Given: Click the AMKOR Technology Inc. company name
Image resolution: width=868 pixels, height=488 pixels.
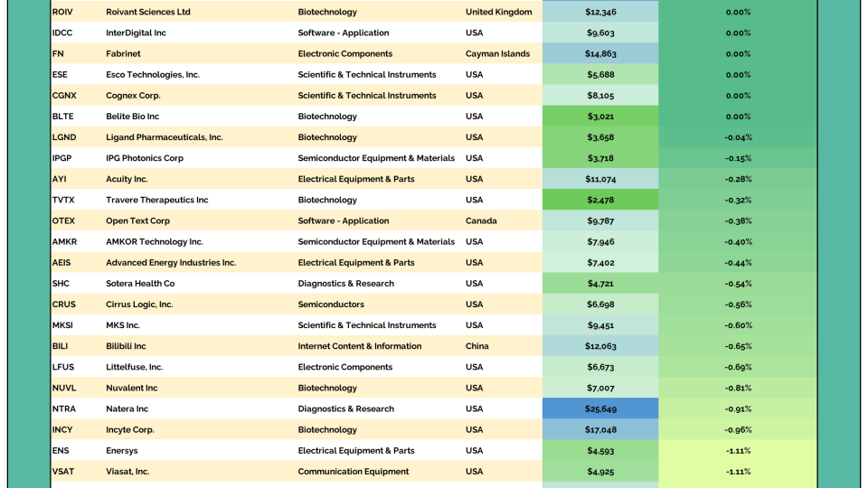Looking at the screenshot, I should 155,242.
